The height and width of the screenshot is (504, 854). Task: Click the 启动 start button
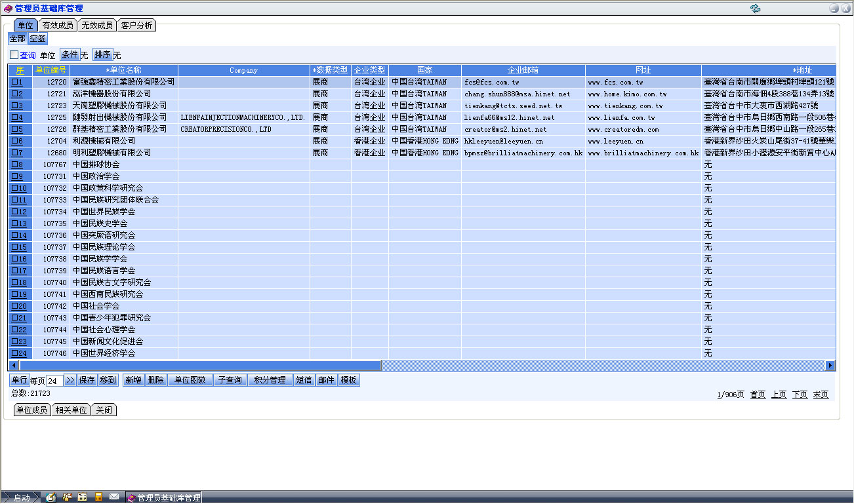21,497
